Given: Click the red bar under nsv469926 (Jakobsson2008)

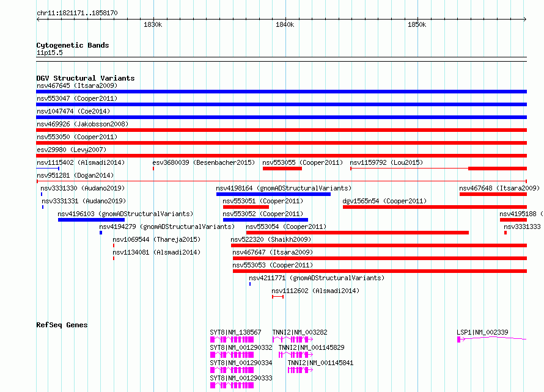Looking at the screenshot, I should 281,130.
